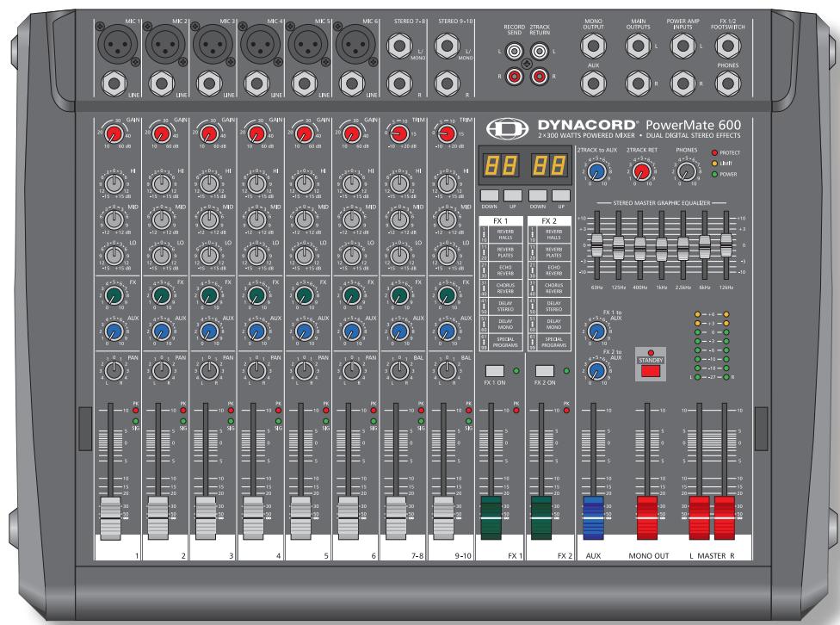Click the 2TRACK RETURN right RCA connector
The height and width of the screenshot is (625, 840).
click(x=538, y=77)
